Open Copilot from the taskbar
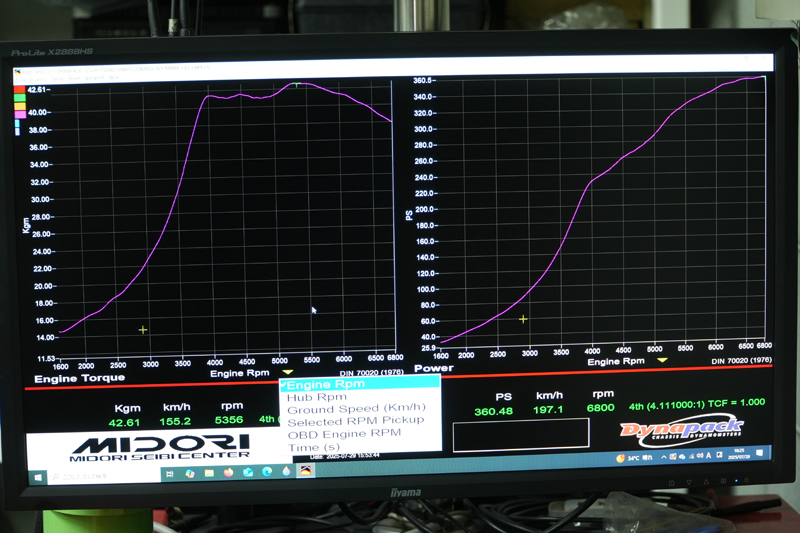 [190, 474]
